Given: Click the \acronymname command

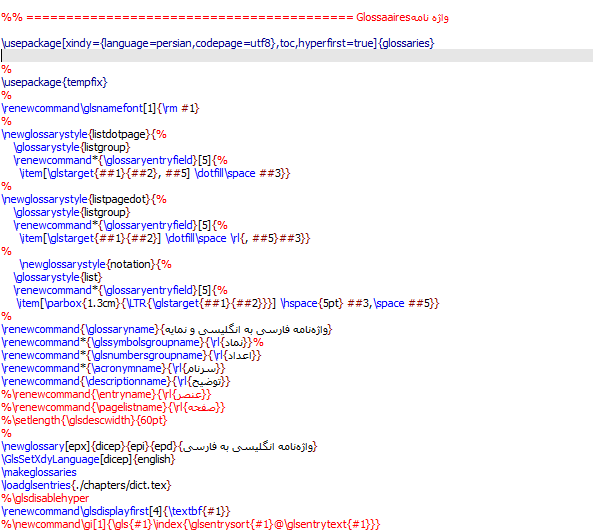Looking at the screenshot, I should [127, 368].
